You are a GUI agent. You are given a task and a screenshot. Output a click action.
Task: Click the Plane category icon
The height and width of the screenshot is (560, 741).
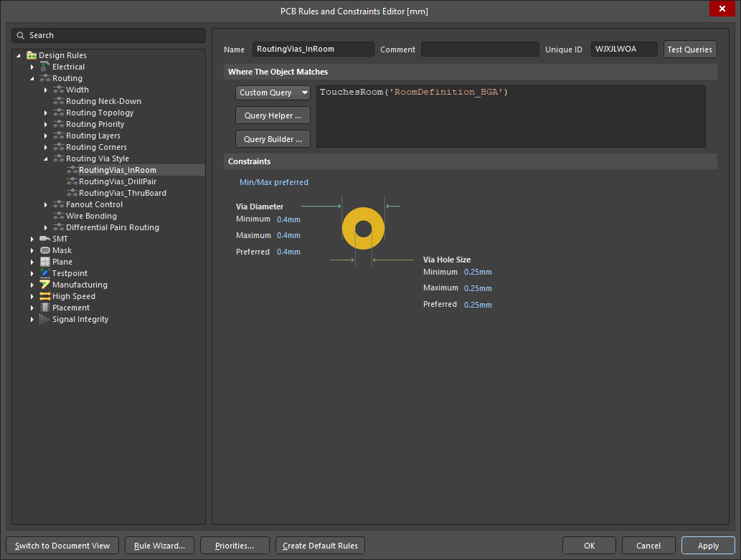click(x=45, y=262)
